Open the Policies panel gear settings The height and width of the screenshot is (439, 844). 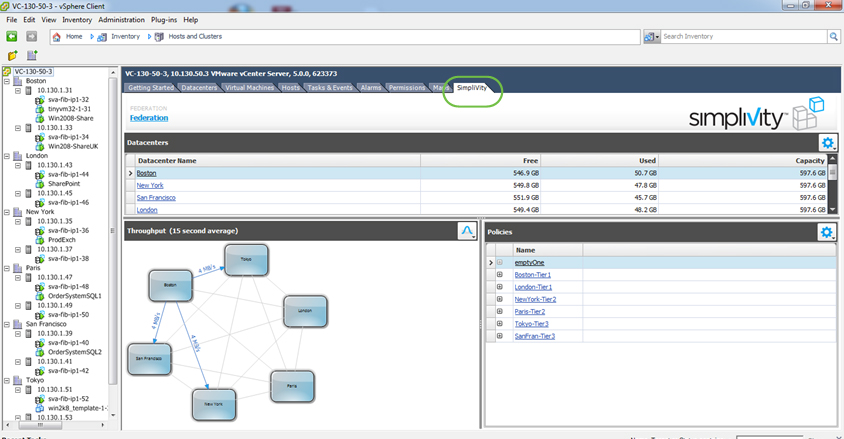[x=827, y=232]
